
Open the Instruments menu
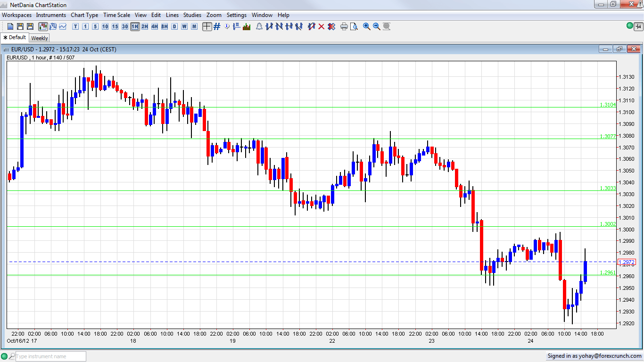[51, 15]
